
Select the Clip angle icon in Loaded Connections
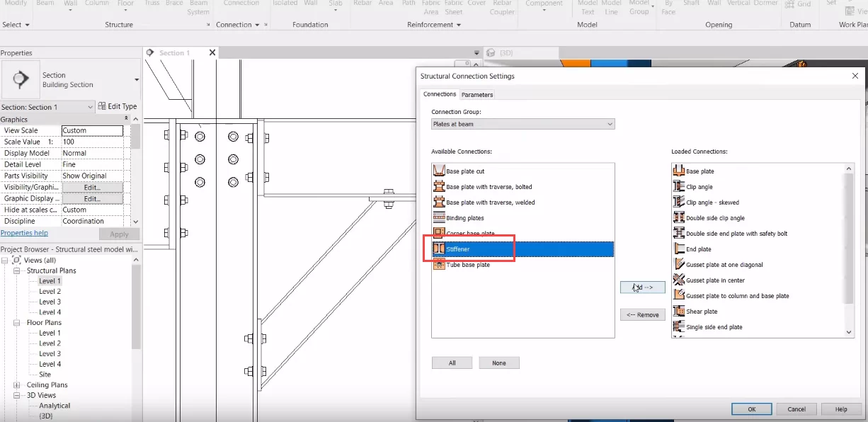click(x=678, y=187)
